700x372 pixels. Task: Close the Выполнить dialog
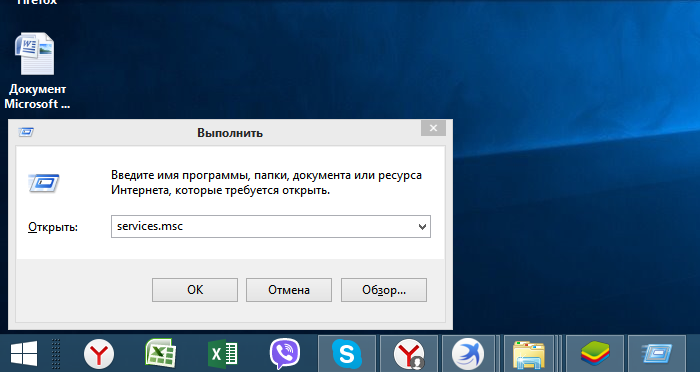coord(433,129)
